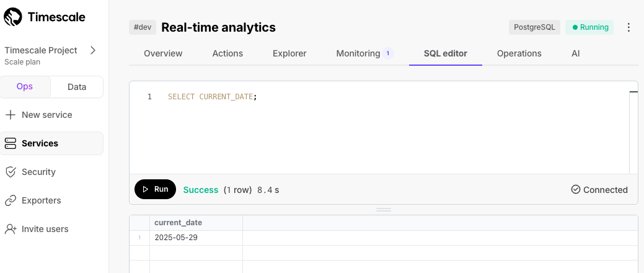The width and height of the screenshot is (644, 273).
Task: Click the Monitoring notification badge
Action: 388,53
